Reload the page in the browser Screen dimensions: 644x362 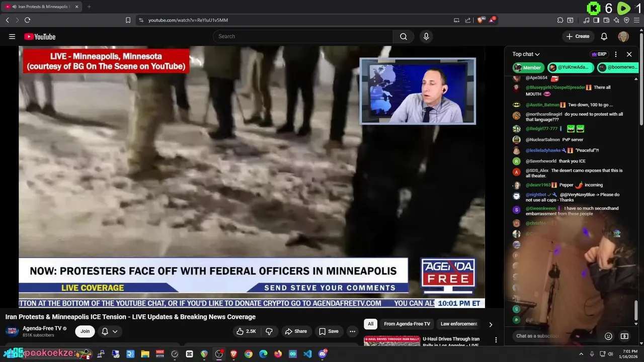pos(27,20)
